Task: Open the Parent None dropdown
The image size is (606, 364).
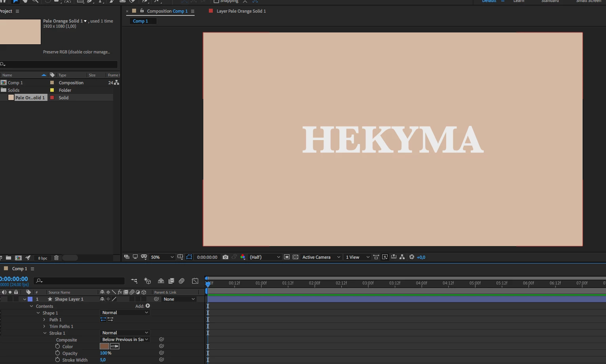Action: pyautogui.click(x=180, y=299)
